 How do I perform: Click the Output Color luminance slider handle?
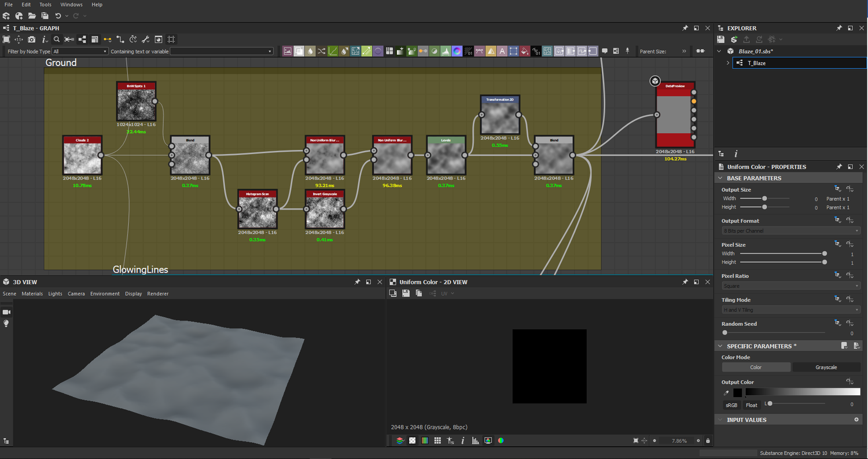pyautogui.click(x=770, y=403)
